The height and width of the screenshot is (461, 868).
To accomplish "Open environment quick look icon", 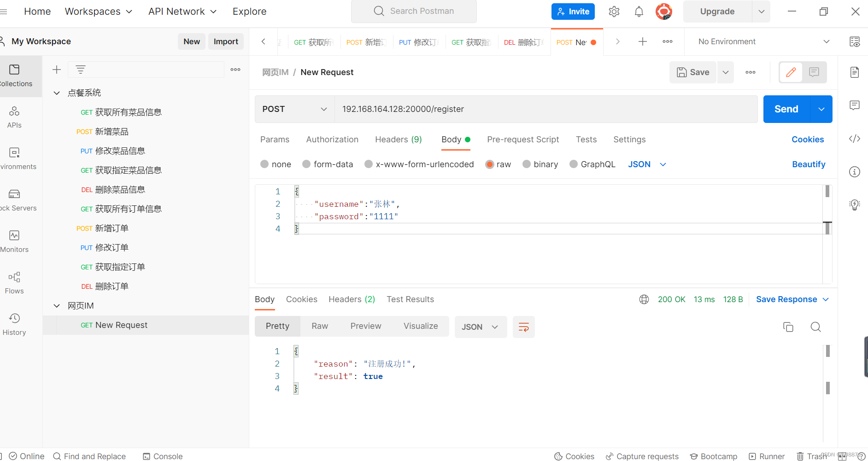I will coord(855,41).
